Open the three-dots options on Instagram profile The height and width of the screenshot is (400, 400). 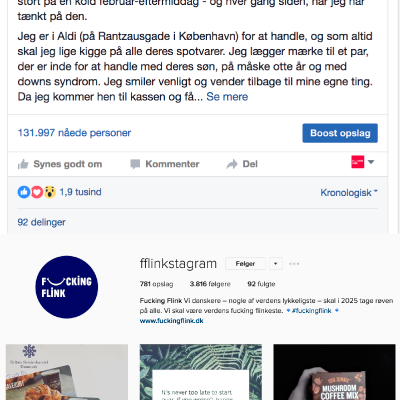tap(294, 264)
